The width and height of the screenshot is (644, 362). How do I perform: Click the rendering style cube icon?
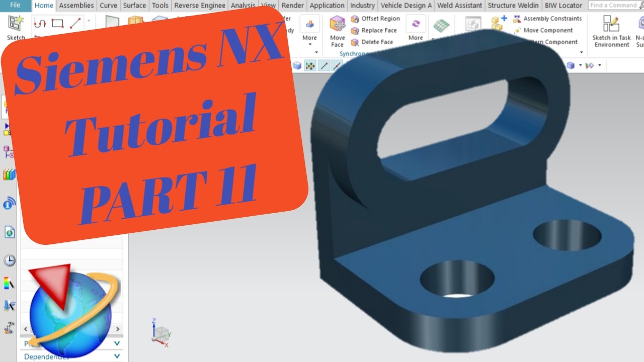570,65
